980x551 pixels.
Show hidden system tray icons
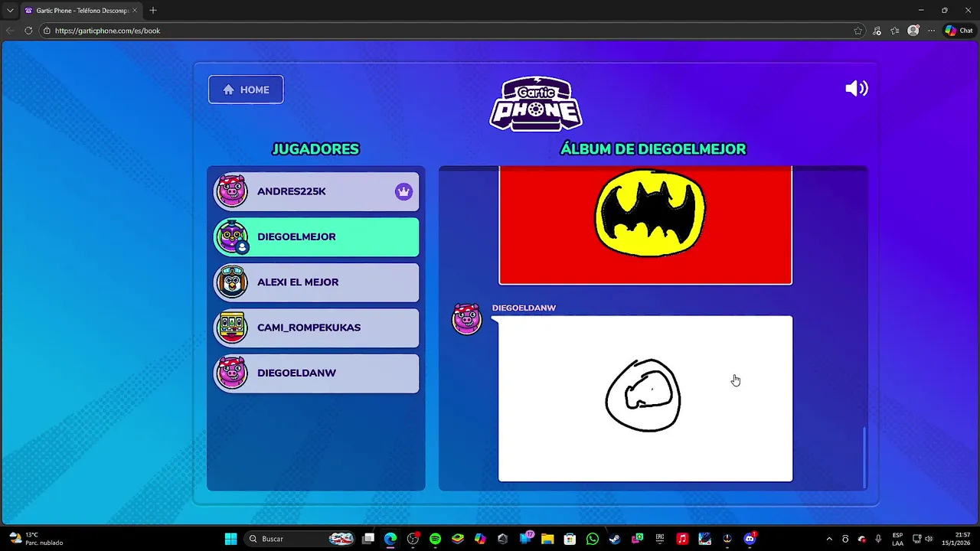(x=829, y=539)
